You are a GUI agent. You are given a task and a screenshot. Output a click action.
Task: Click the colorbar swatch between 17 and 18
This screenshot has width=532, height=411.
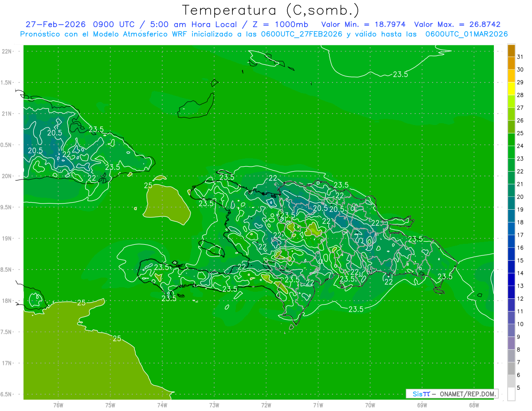[511, 229]
